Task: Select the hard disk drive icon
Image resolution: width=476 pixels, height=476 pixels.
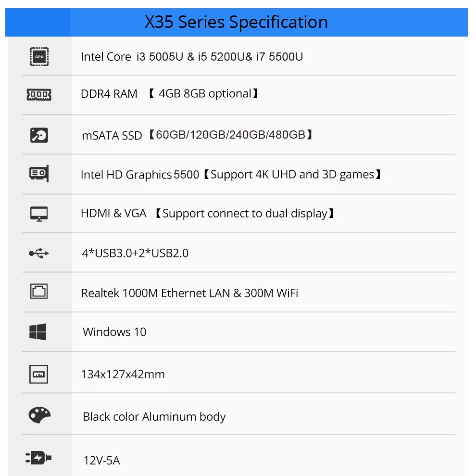Action: 39,135
